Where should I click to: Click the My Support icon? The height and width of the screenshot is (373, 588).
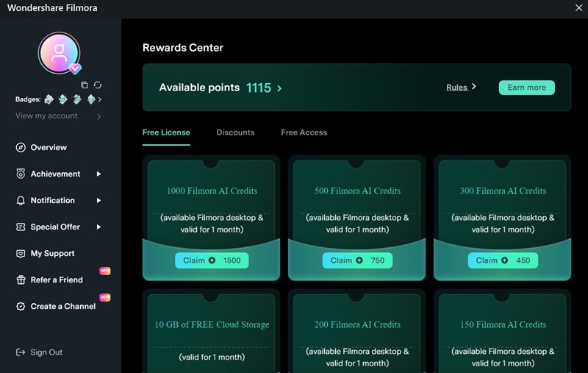point(21,254)
